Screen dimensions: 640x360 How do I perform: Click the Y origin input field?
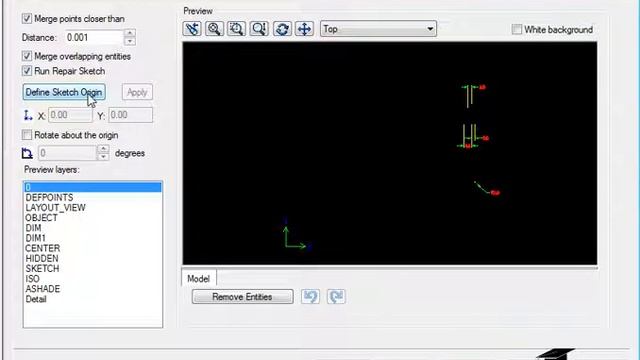(131, 115)
